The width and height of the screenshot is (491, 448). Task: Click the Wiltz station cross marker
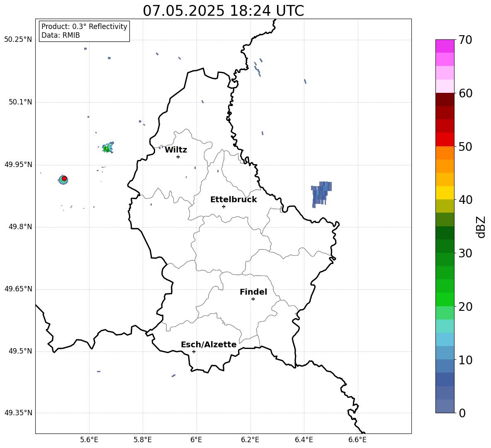pyautogui.click(x=178, y=157)
